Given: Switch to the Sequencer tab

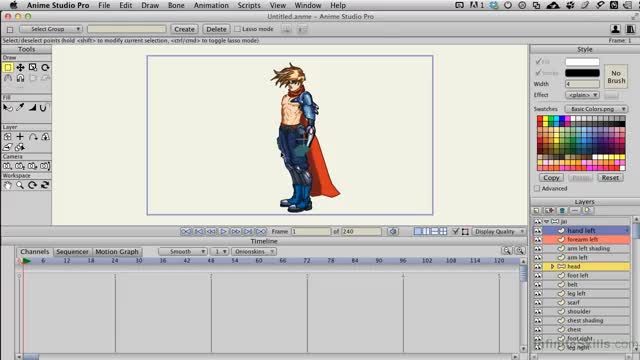Looking at the screenshot, I should pos(72,251).
